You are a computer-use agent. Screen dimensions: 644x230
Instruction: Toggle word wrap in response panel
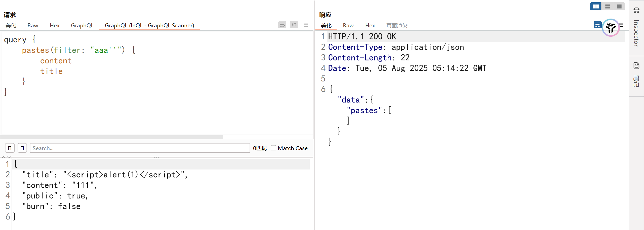pyautogui.click(x=597, y=25)
